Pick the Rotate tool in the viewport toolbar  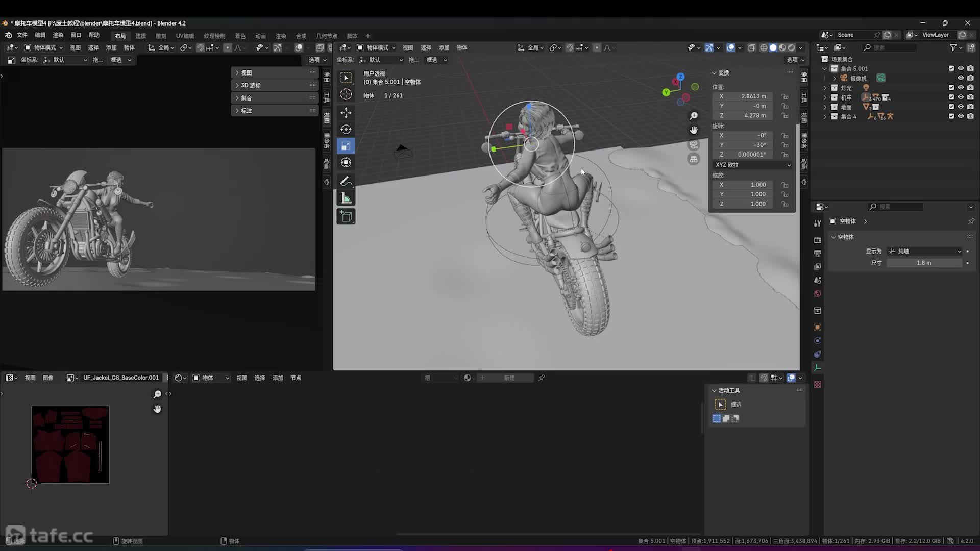pyautogui.click(x=346, y=129)
